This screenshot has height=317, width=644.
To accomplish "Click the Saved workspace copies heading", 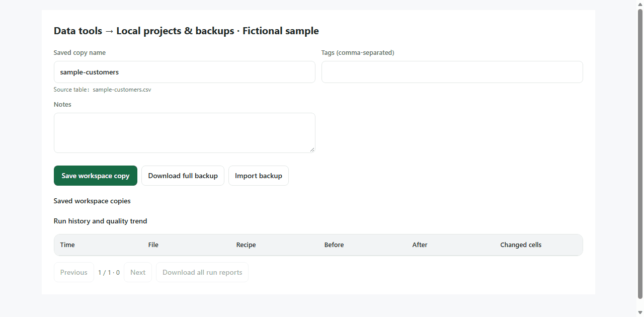I will pos(92,201).
